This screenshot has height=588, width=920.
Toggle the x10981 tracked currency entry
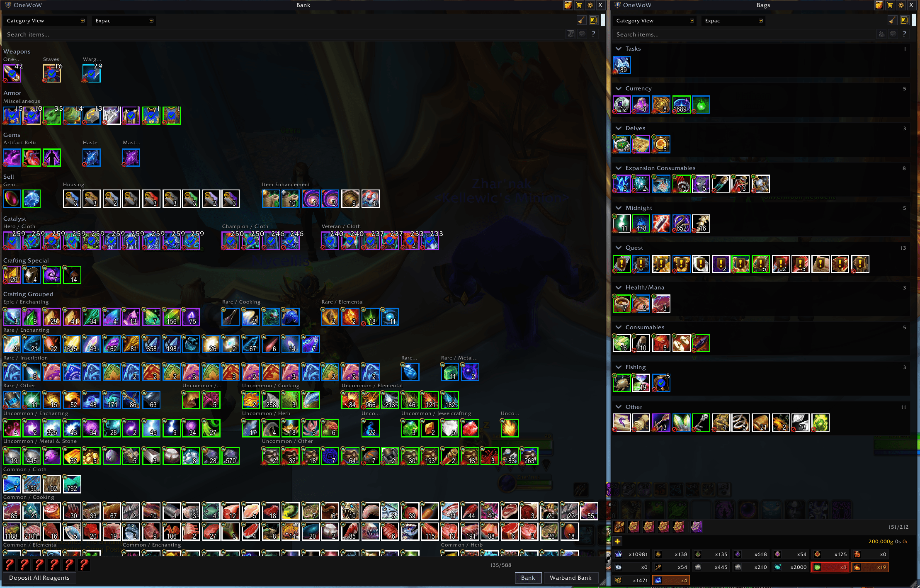[x=631, y=554]
